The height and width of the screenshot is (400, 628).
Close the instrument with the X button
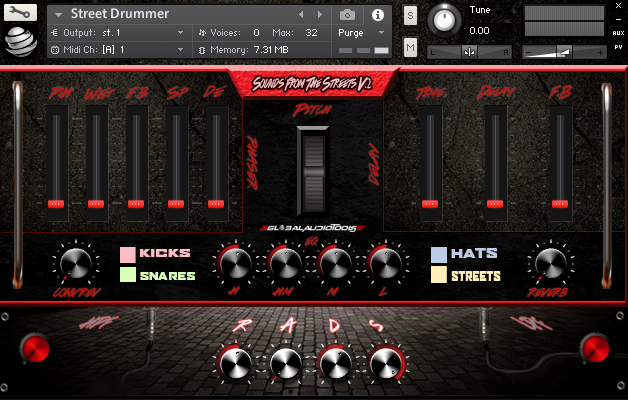[x=618, y=6]
